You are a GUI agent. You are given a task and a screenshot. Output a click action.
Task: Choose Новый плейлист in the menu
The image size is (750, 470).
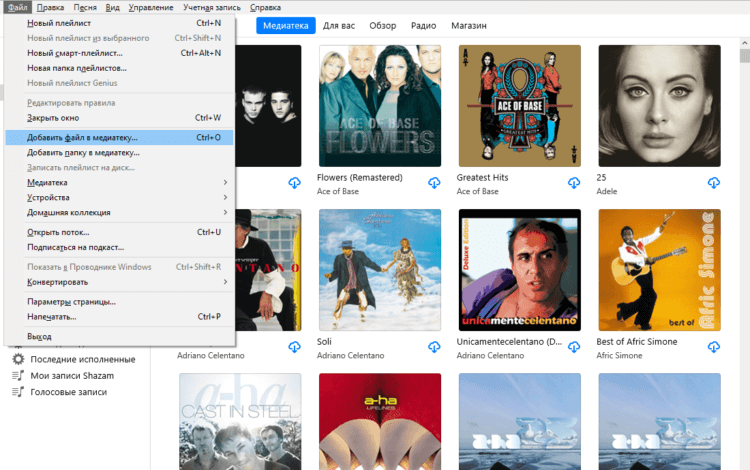pos(119,23)
